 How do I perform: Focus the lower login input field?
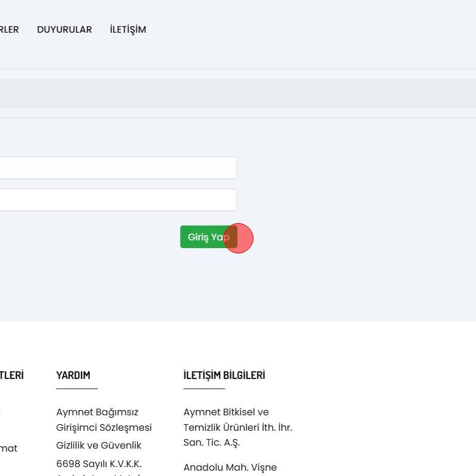click(118, 200)
